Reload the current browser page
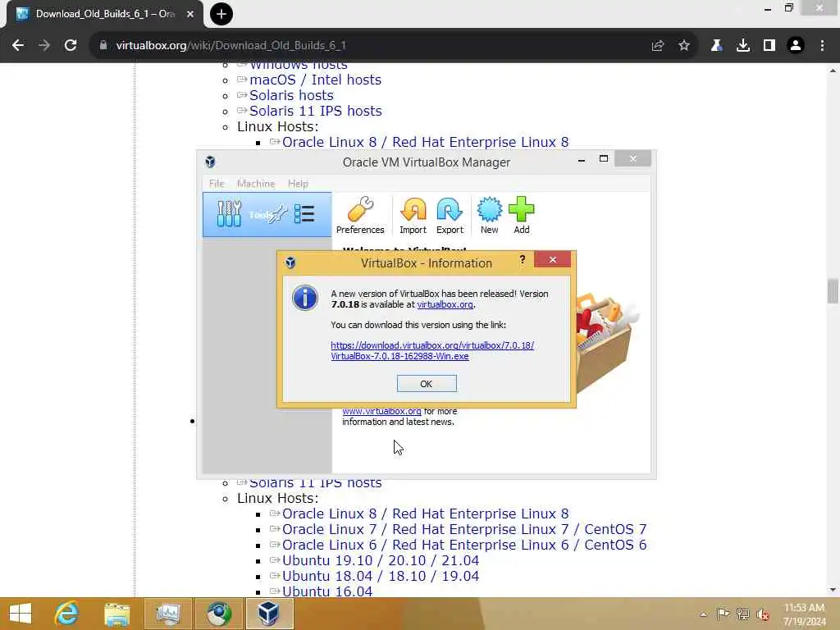 pos(71,46)
